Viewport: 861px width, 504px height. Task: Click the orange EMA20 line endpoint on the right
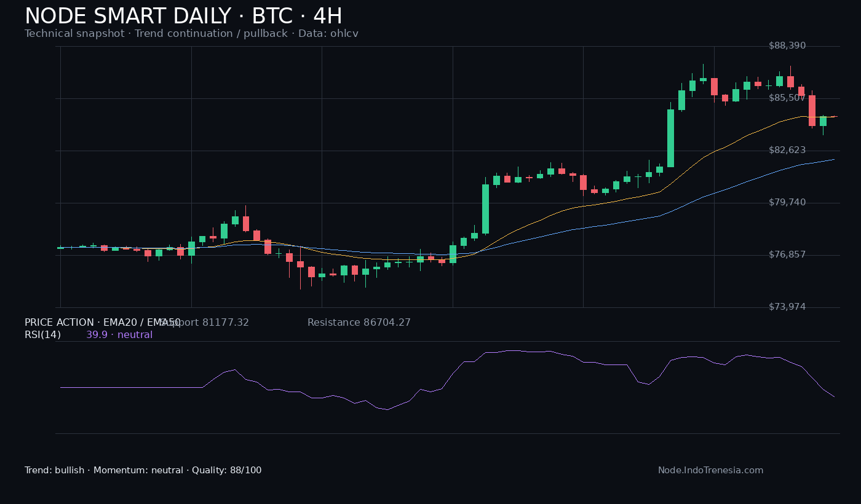pos(835,116)
